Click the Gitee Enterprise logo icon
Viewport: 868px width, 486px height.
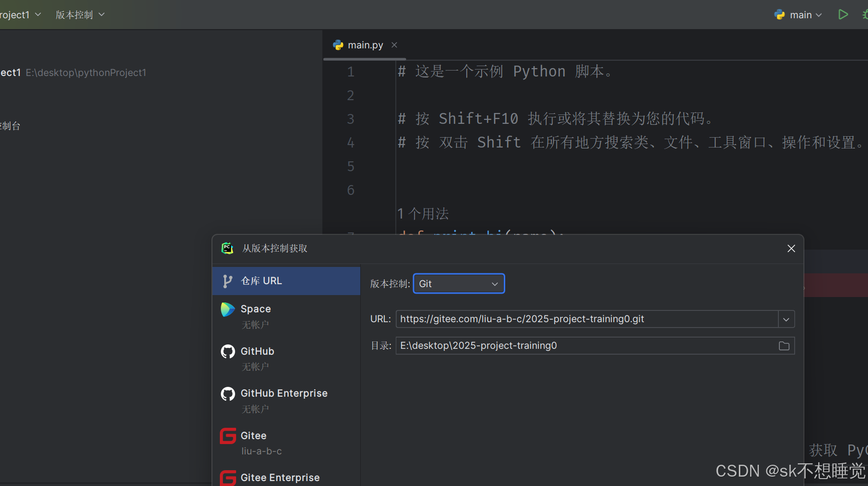pos(228,478)
